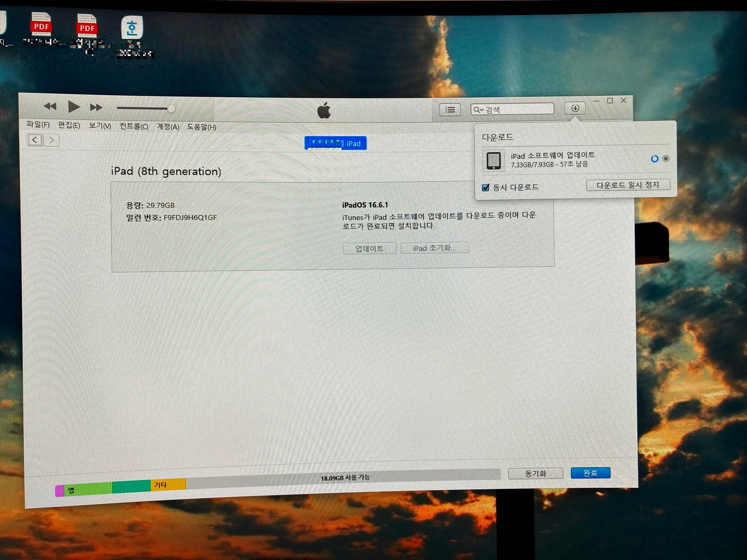Open the 계정(A) menu
The width and height of the screenshot is (747, 560).
pos(168,127)
